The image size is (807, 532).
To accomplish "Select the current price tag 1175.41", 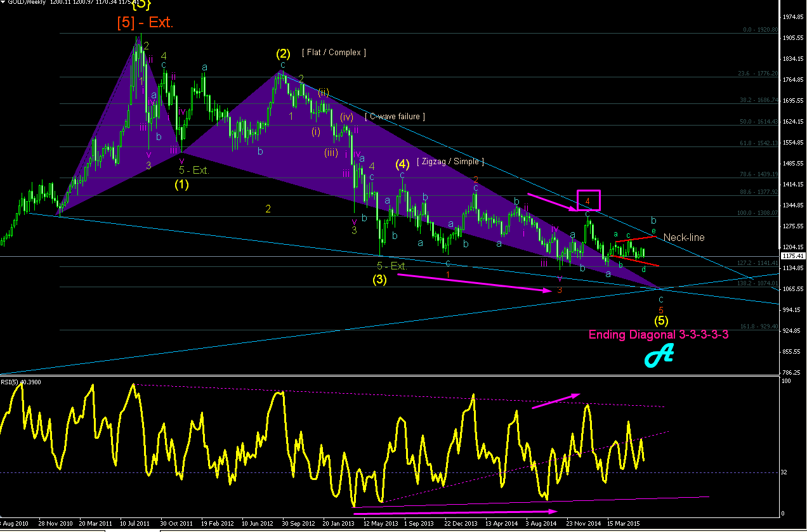I will point(793,256).
